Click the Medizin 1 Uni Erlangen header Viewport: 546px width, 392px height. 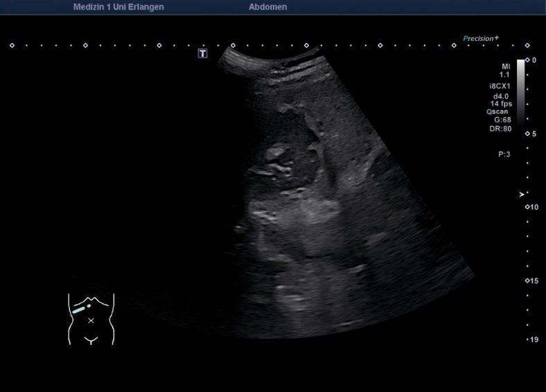[118, 7]
